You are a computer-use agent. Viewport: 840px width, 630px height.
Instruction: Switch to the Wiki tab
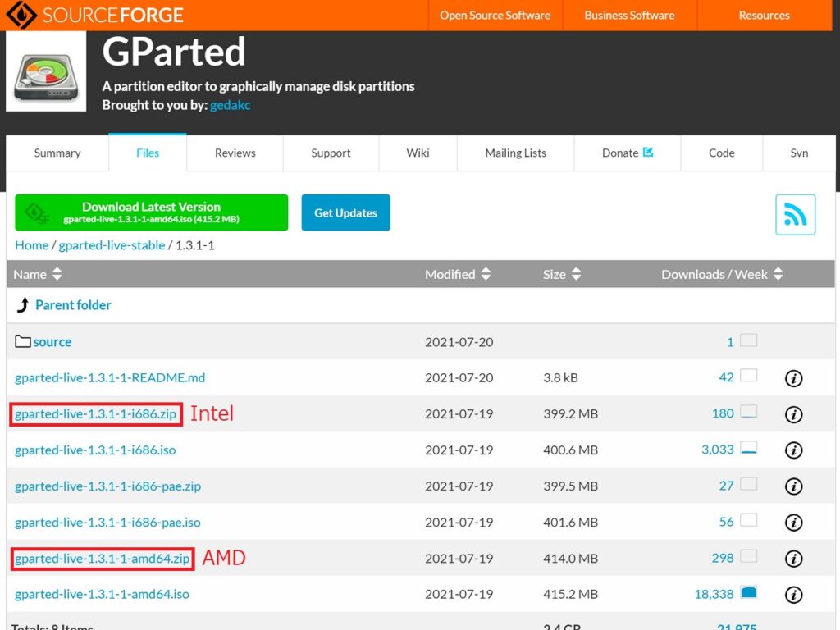click(418, 153)
